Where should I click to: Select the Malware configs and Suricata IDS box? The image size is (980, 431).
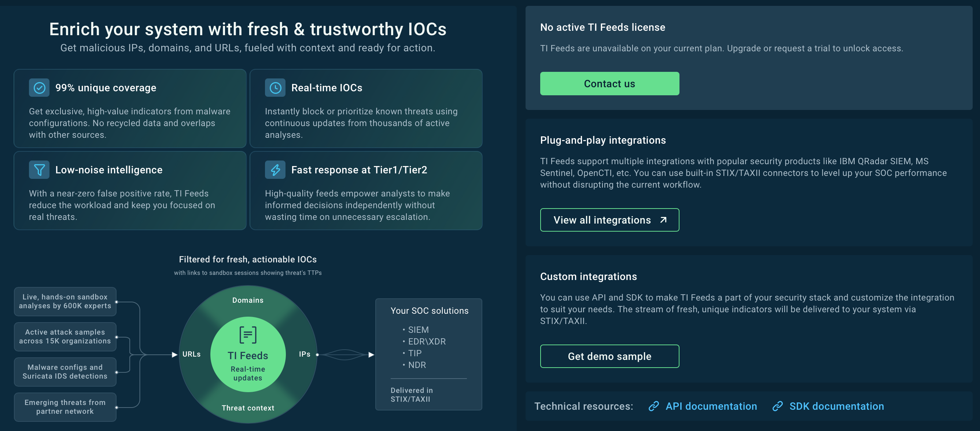click(65, 372)
